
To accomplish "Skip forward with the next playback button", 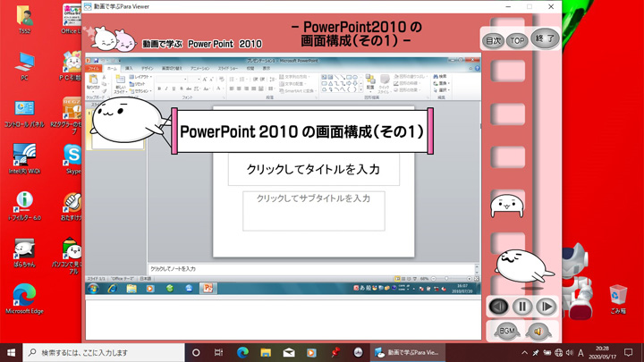I will point(547,307).
